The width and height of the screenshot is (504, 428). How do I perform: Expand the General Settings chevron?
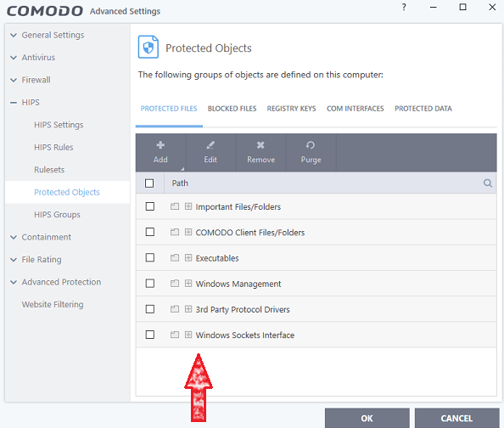(x=14, y=35)
